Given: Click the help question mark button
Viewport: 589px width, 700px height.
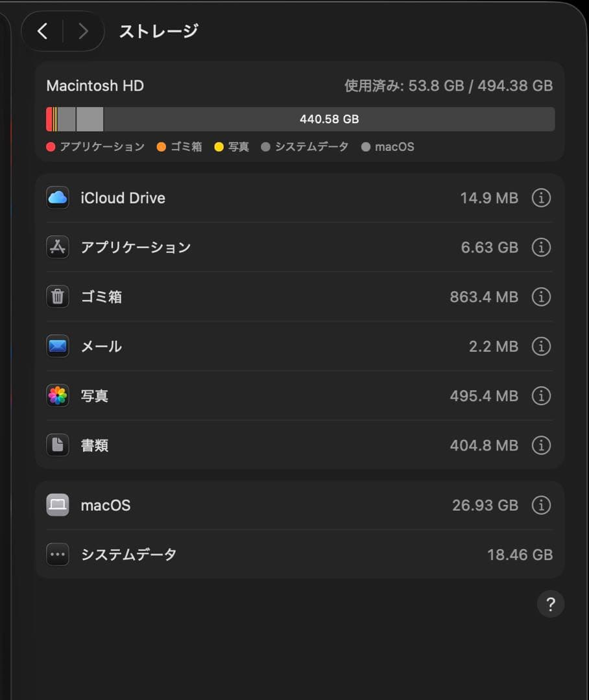Looking at the screenshot, I should [551, 604].
